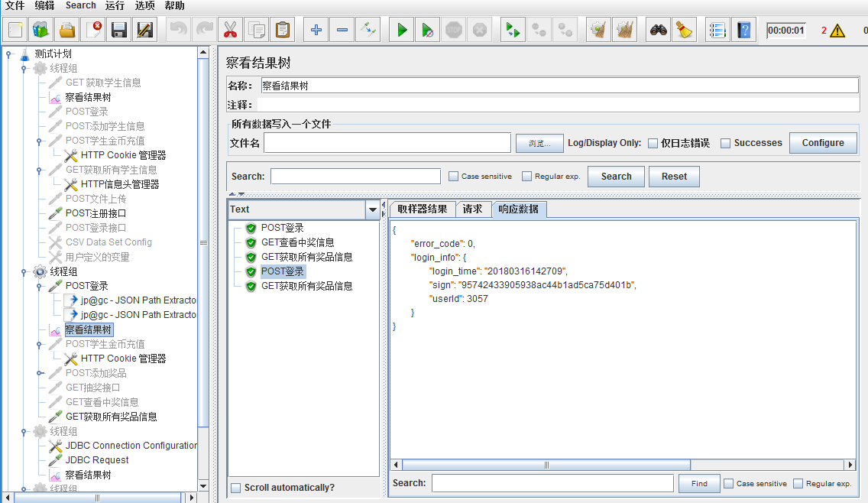This screenshot has width=868, height=503.
Task: Open the 文件 menu
Action: [x=15, y=5]
